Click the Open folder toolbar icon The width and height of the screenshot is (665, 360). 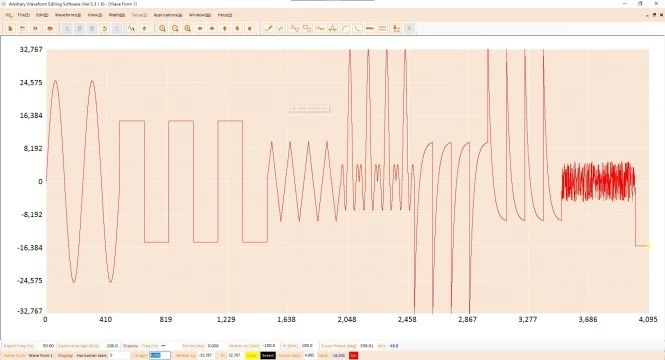point(22,28)
